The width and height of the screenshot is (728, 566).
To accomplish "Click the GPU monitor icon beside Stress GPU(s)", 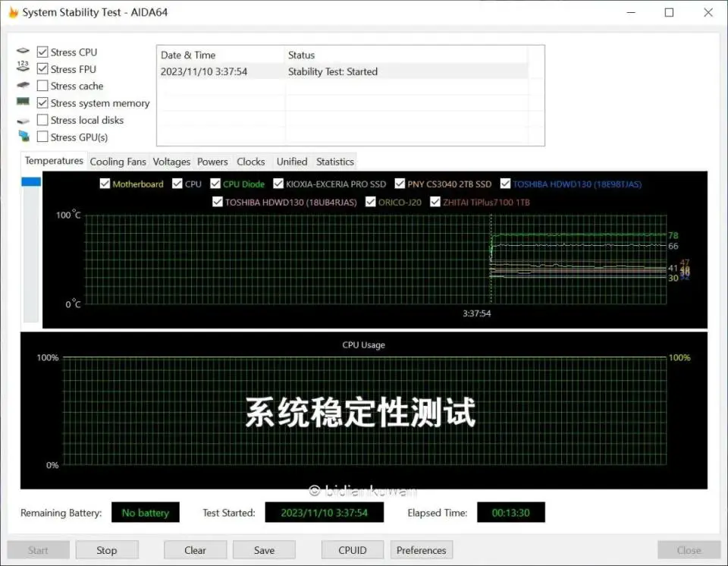I will pos(24,136).
